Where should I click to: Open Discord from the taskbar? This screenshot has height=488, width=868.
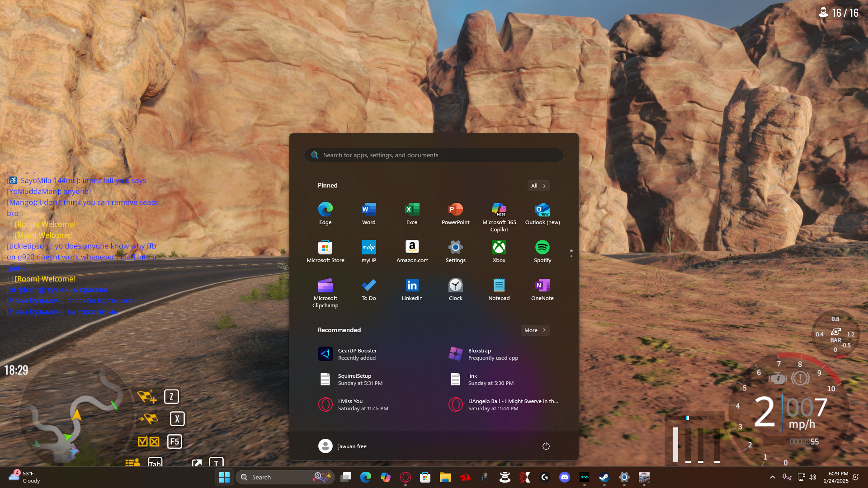(564, 477)
